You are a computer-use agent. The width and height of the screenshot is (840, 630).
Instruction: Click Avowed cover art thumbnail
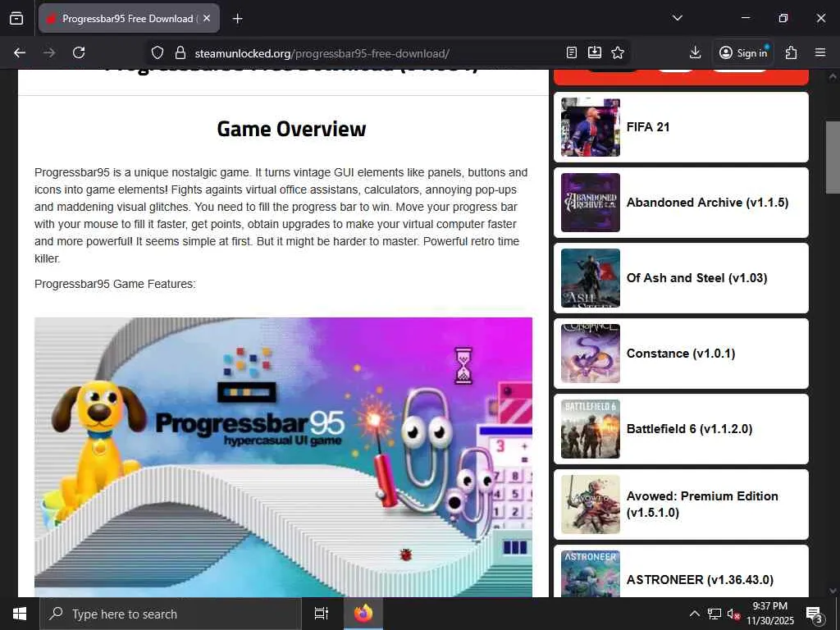(x=591, y=504)
